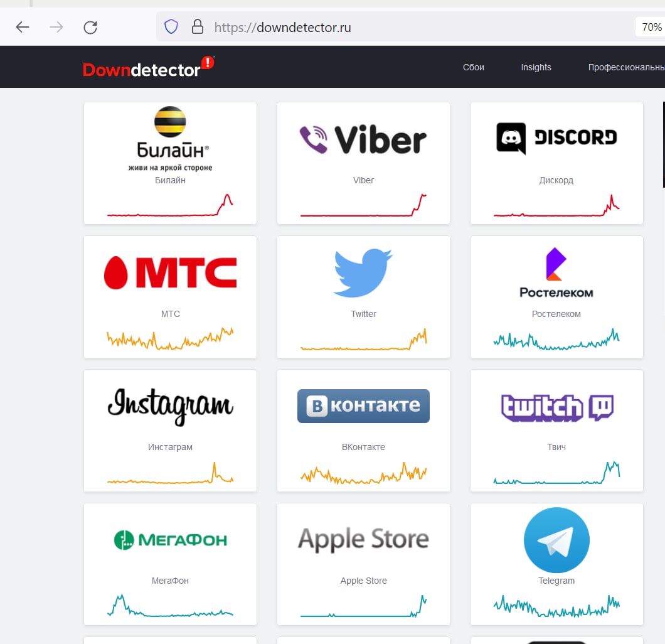Screen dimensions: 665x644
Task: Open the Downdetector home logo
Action: coord(149,67)
